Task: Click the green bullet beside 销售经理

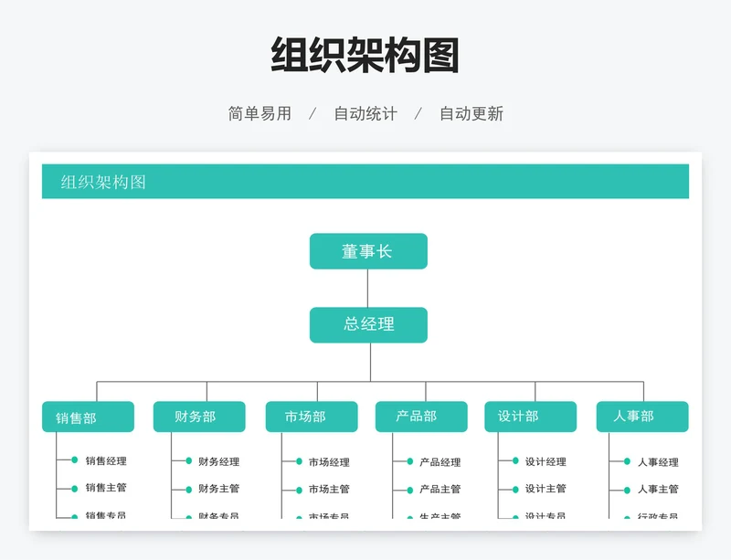Action: click(x=75, y=460)
